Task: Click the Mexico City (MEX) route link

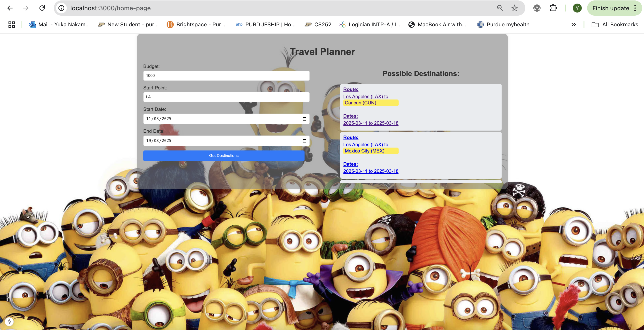Action: (365, 151)
